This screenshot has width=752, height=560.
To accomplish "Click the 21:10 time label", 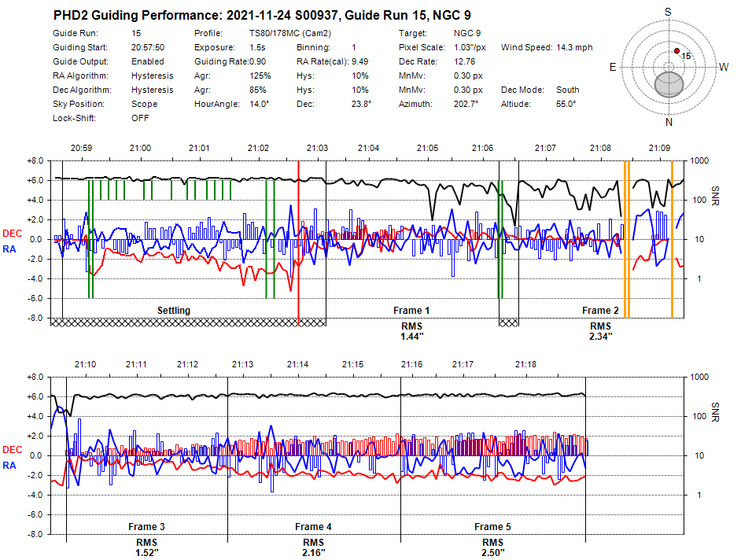I will [x=86, y=364].
